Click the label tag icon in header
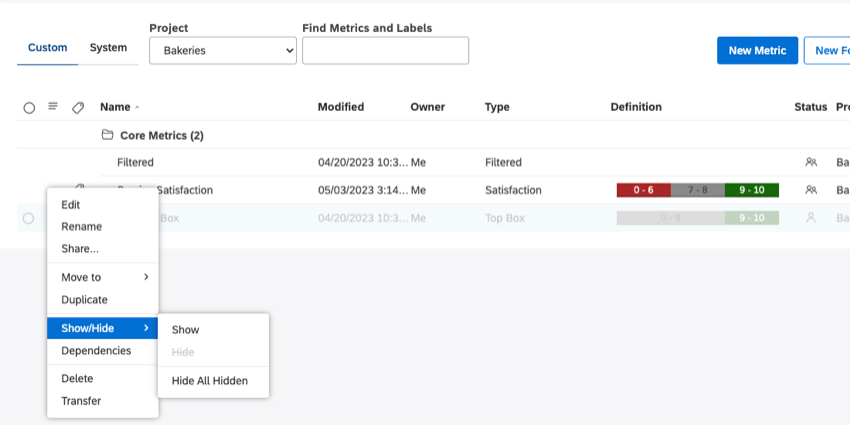This screenshot has height=425, width=850. pyautogui.click(x=78, y=108)
